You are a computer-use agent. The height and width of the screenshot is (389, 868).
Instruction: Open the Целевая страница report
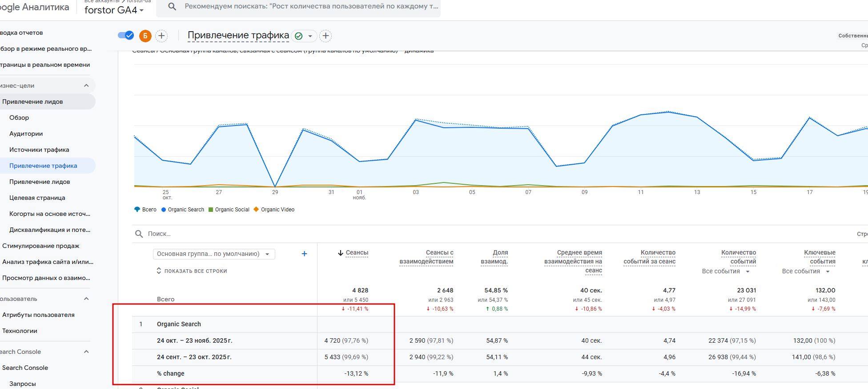click(37, 198)
